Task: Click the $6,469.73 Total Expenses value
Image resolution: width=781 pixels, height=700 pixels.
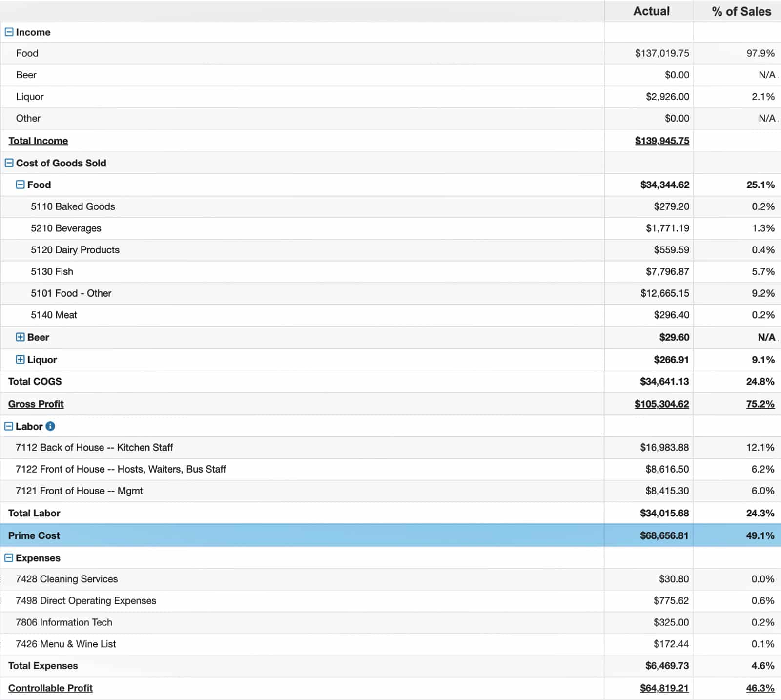Action: (x=667, y=666)
